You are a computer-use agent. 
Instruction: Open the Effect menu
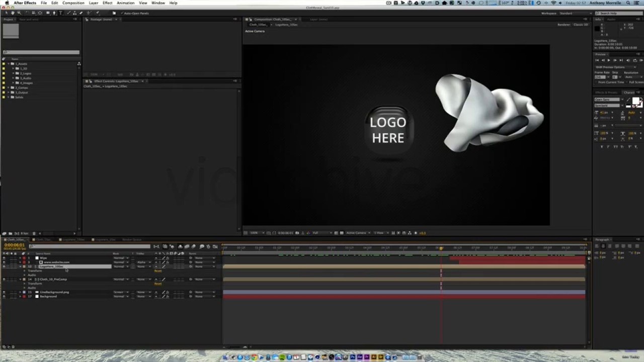click(x=107, y=3)
